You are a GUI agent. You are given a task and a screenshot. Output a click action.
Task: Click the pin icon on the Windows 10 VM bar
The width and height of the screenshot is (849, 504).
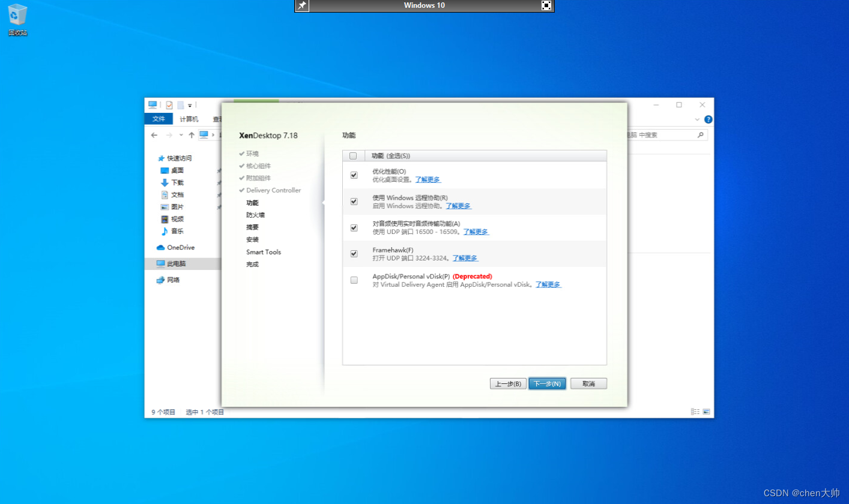coord(302,5)
